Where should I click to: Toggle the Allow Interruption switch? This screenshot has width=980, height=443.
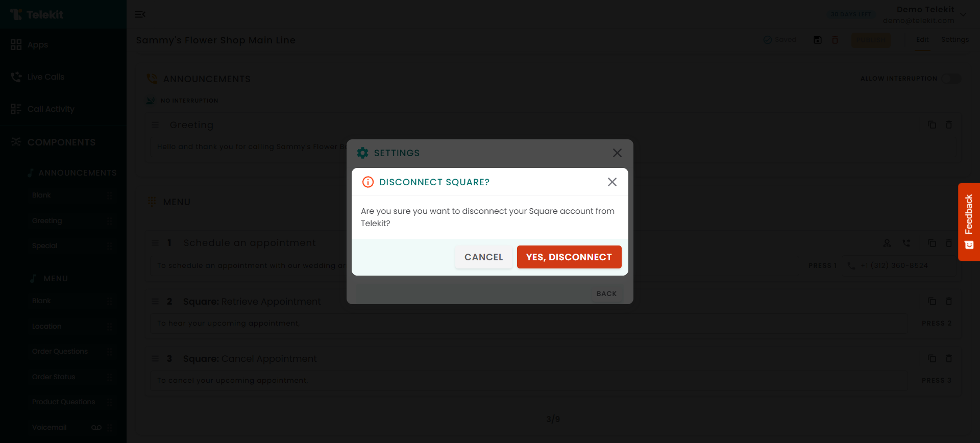(951, 79)
